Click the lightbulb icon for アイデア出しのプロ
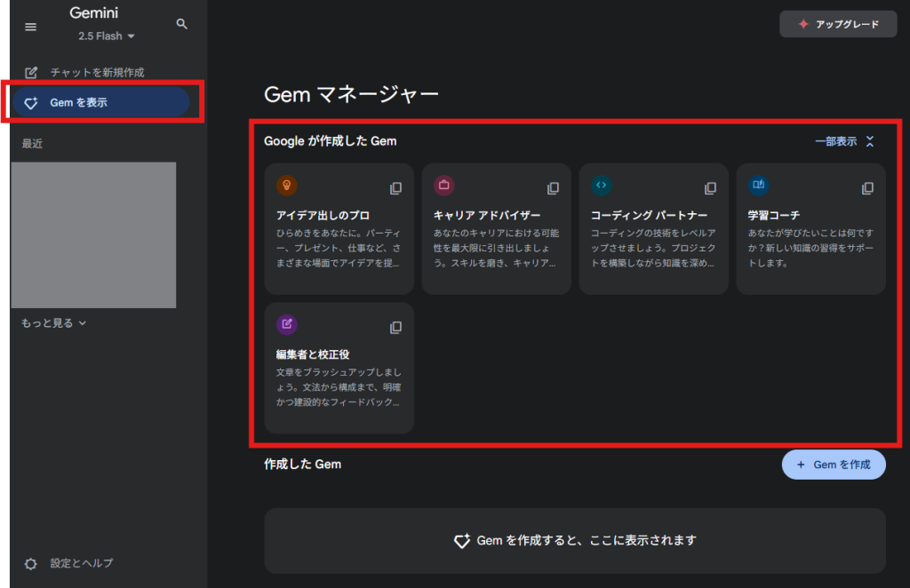Screen dimensions: 910x588 pyautogui.click(x=287, y=186)
